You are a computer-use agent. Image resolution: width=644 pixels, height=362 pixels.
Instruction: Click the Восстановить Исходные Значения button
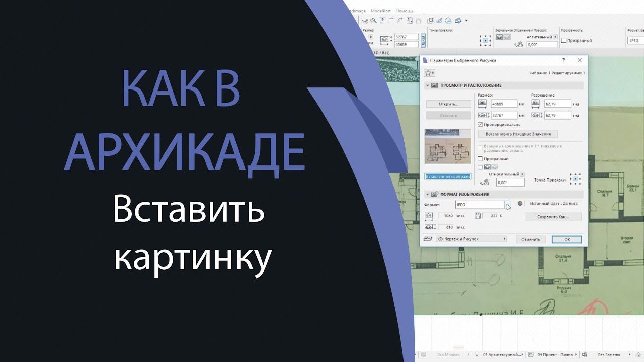tap(518, 134)
